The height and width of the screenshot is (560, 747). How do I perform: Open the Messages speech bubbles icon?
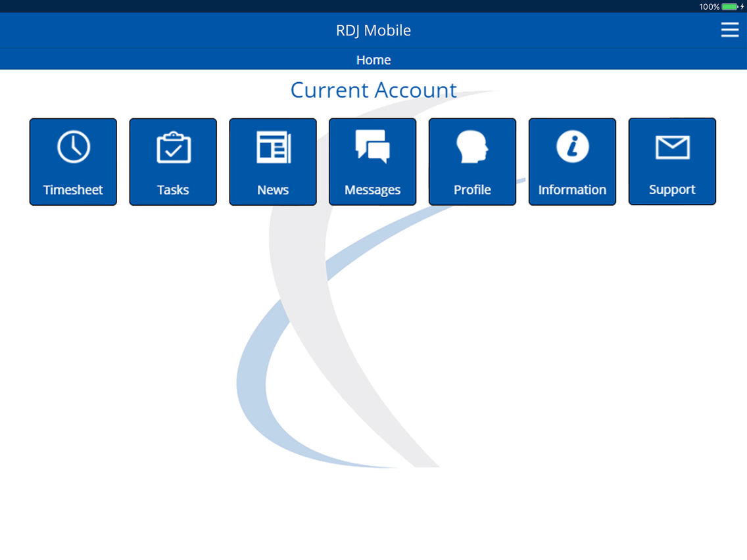pyautogui.click(x=373, y=147)
